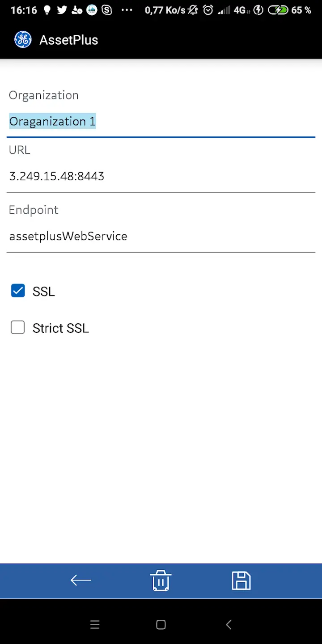This screenshot has width=322, height=644.
Task: Enable the Strict SSL checkbox
Action: (18, 328)
